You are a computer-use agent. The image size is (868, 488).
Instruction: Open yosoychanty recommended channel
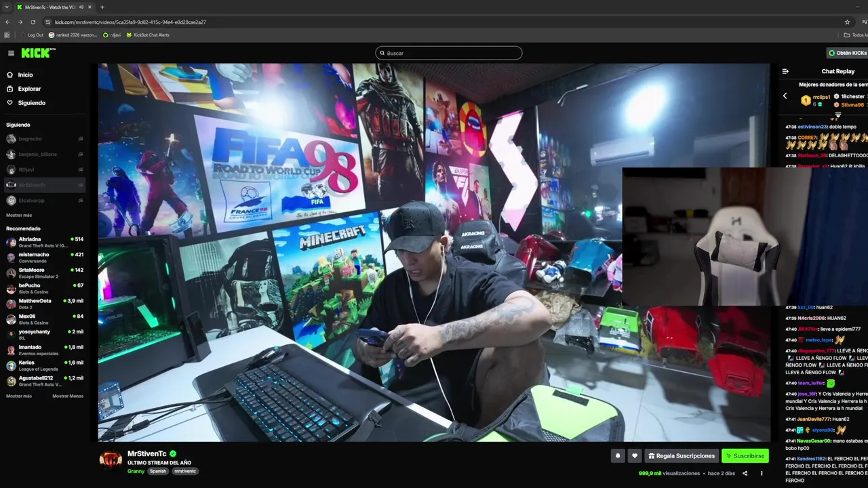tap(44, 334)
